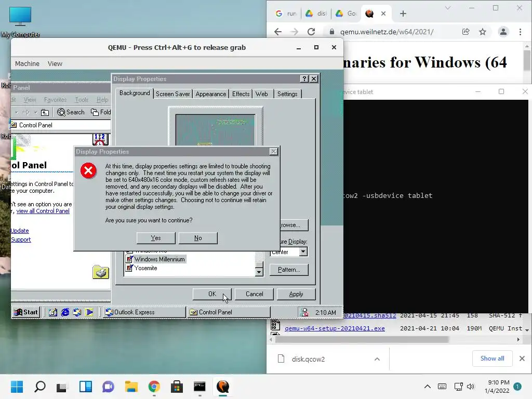The width and height of the screenshot is (532, 399).
Task: Click the monitor preview thumbnail
Action: pos(216,129)
